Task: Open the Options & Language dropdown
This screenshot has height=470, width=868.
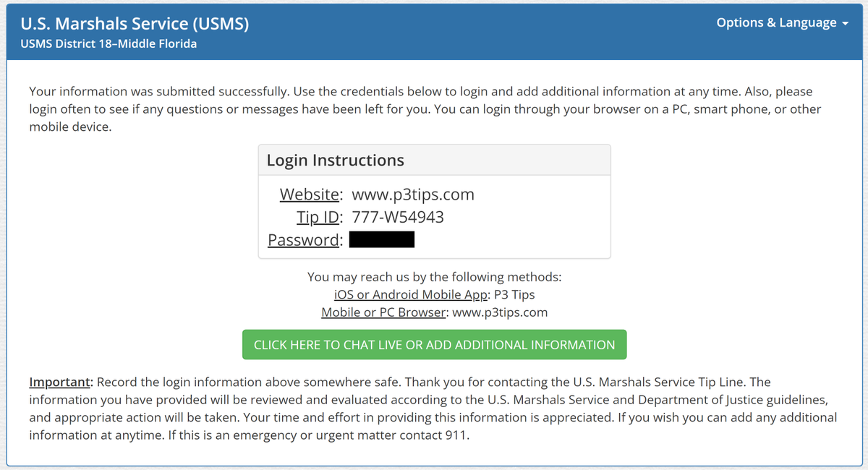Action: point(776,23)
